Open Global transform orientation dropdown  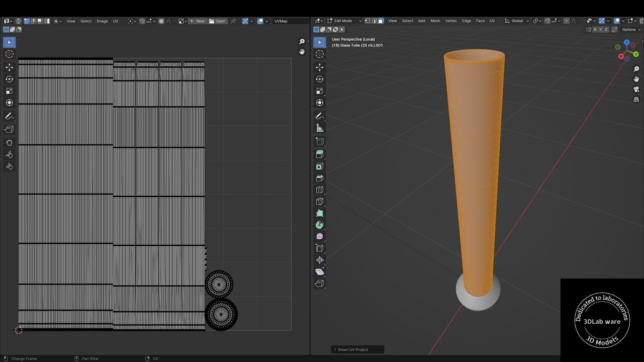point(517,21)
